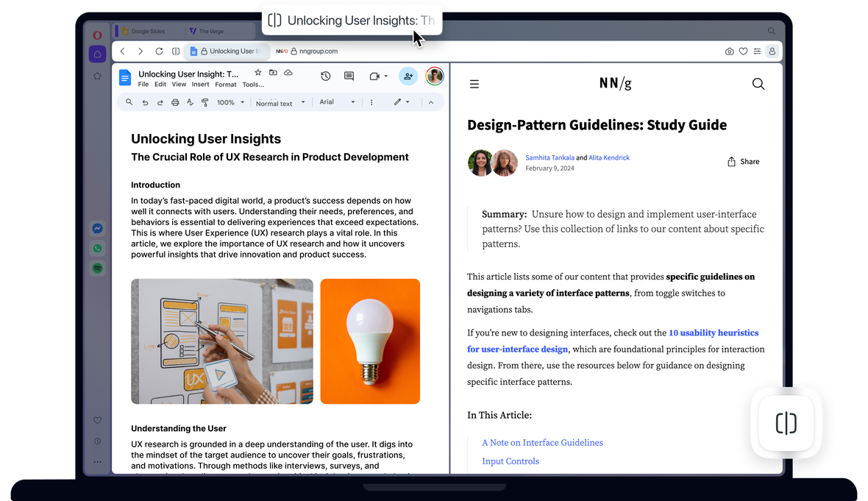Open the comments panel in Google Docs
This screenshot has width=868, height=501.
click(348, 76)
